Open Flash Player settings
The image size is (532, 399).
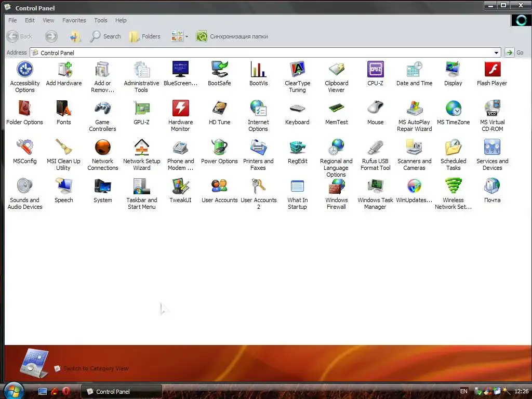click(492, 74)
